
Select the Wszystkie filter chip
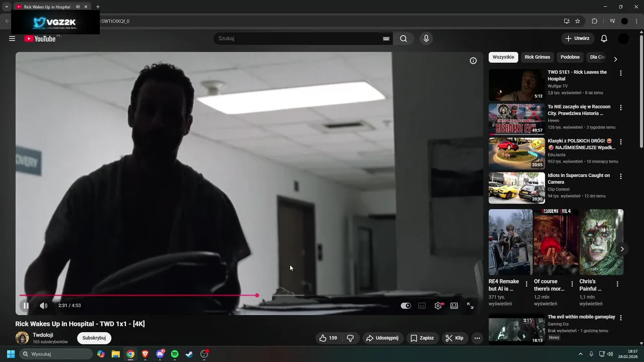pyautogui.click(x=503, y=57)
